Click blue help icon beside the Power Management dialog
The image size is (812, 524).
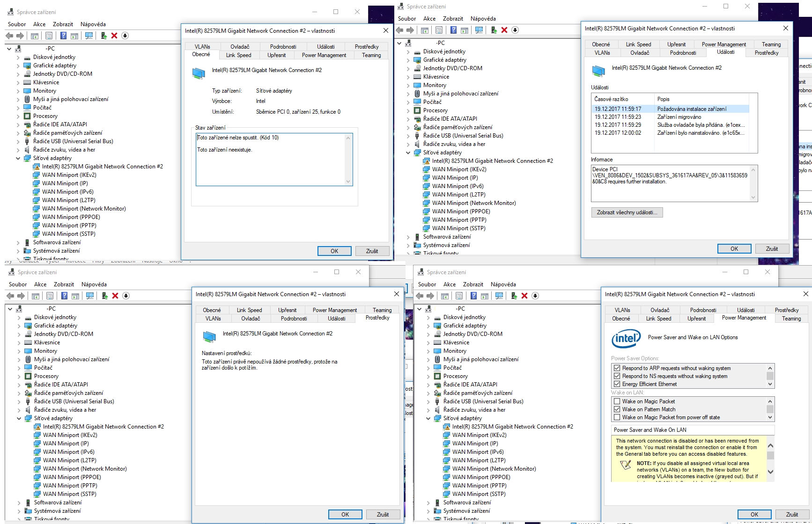point(473,296)
